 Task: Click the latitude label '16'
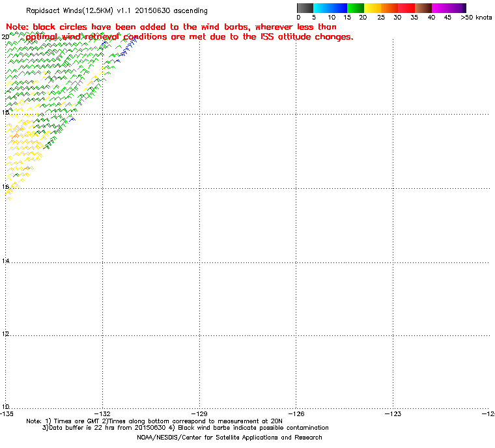[x=5, y=187]
